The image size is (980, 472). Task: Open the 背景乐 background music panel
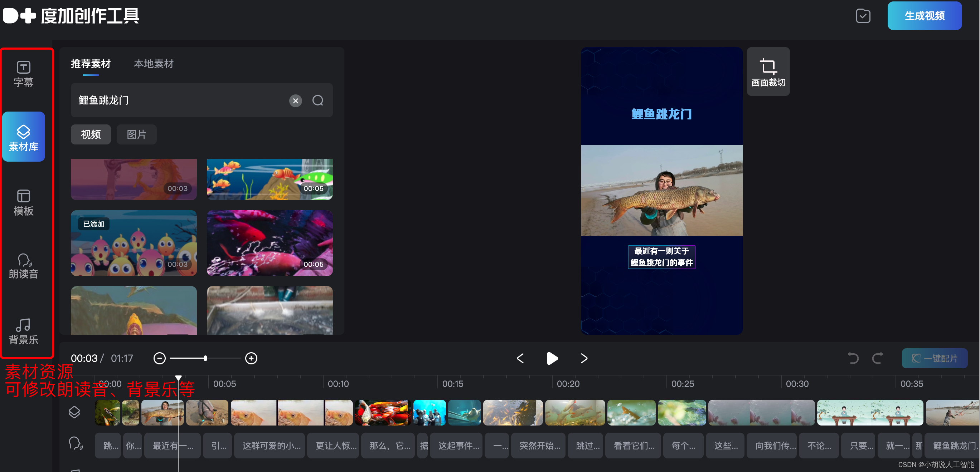pos(24,331)
